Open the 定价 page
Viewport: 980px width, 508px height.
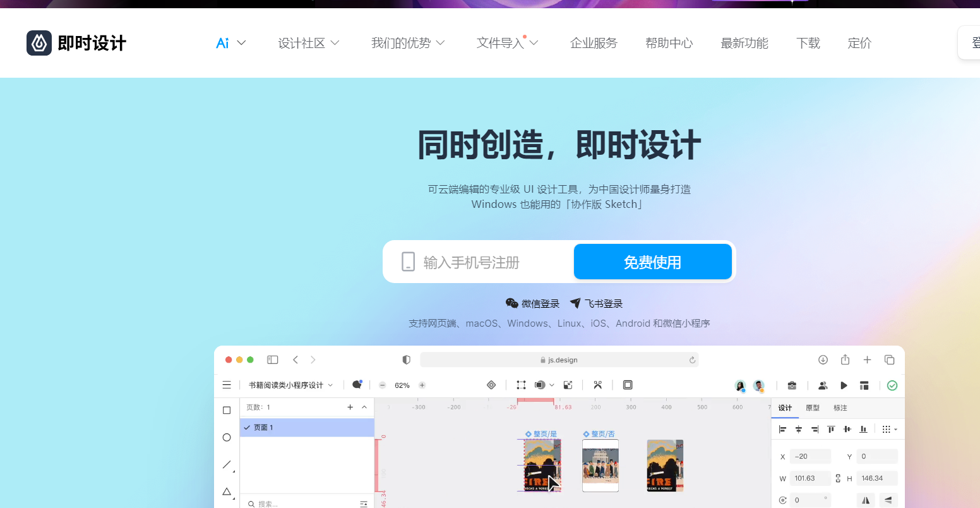pos(859,43)
